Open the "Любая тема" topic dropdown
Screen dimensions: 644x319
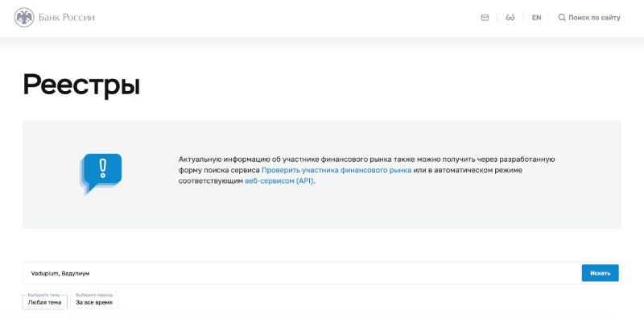(x=45, y=302)
